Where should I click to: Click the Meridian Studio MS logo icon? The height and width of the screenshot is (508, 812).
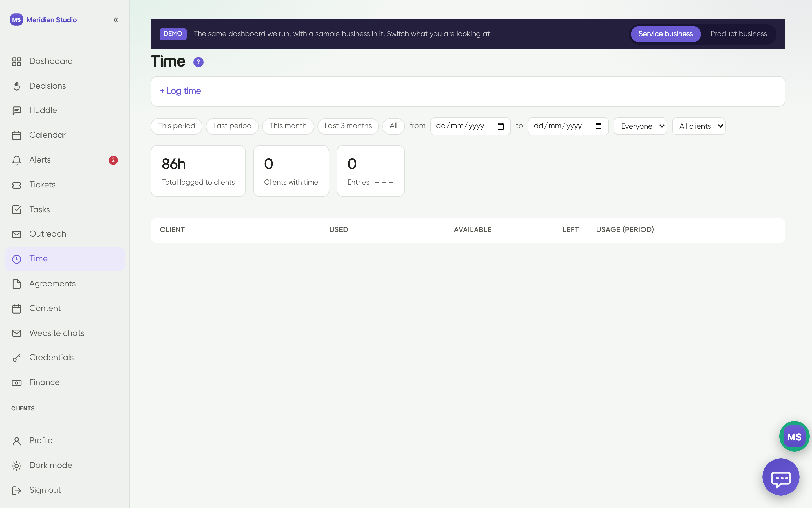coord(16,20)
